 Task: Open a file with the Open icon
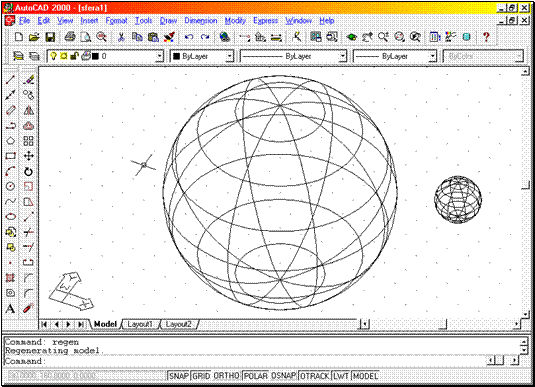pyautogui.click(x=34, y=37)
